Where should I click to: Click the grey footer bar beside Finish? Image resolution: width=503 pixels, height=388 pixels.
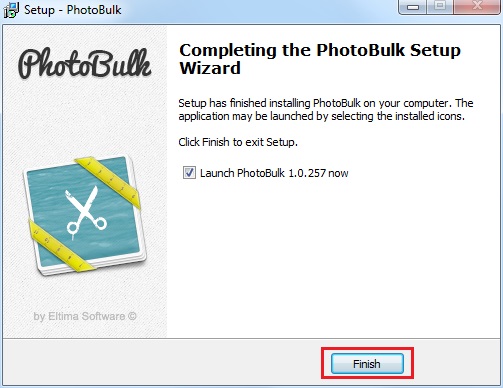pyautogui.click(x=160, y=363)
